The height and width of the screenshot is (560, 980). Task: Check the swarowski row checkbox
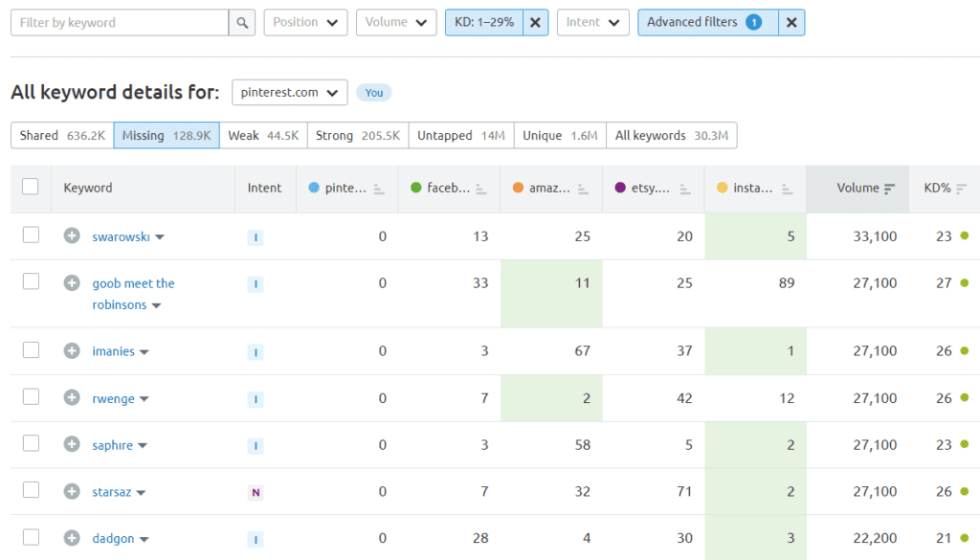(31, 235)
